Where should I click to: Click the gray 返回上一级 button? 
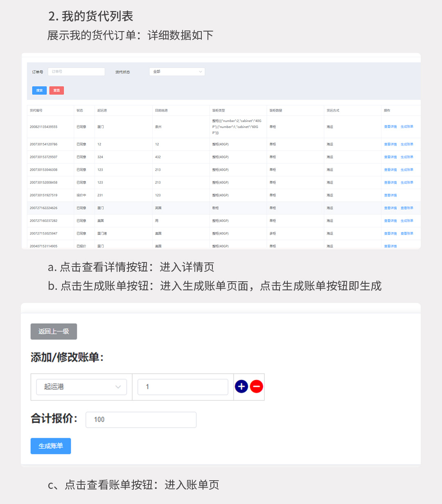tap(54, 332)
